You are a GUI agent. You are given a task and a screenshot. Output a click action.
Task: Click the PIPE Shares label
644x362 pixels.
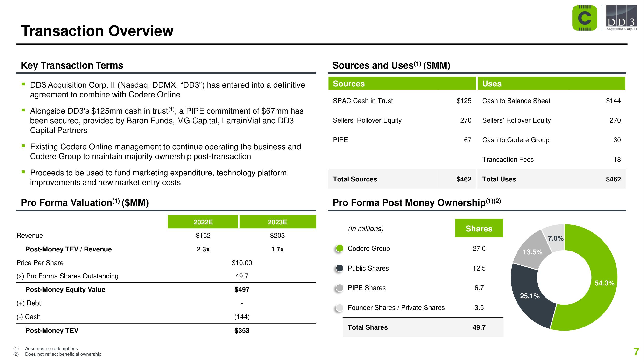pyautogui.click(x=367, y=288)
